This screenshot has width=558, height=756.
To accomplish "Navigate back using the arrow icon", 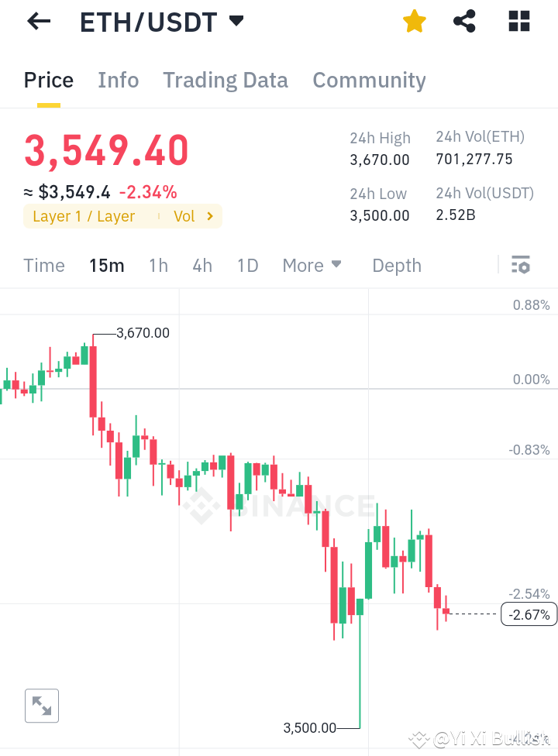I will click(37, 21).
